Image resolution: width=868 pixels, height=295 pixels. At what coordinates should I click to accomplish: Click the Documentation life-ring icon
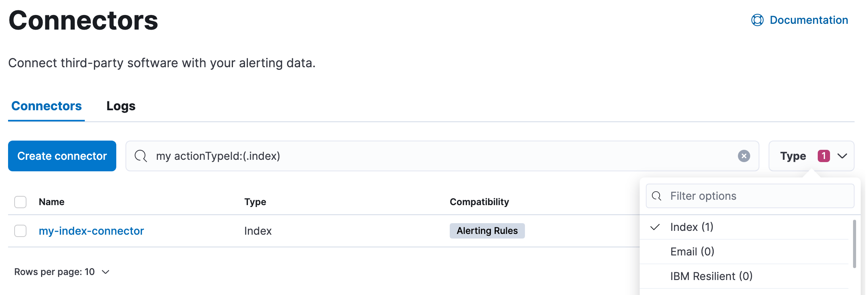(x=757, y=20)
